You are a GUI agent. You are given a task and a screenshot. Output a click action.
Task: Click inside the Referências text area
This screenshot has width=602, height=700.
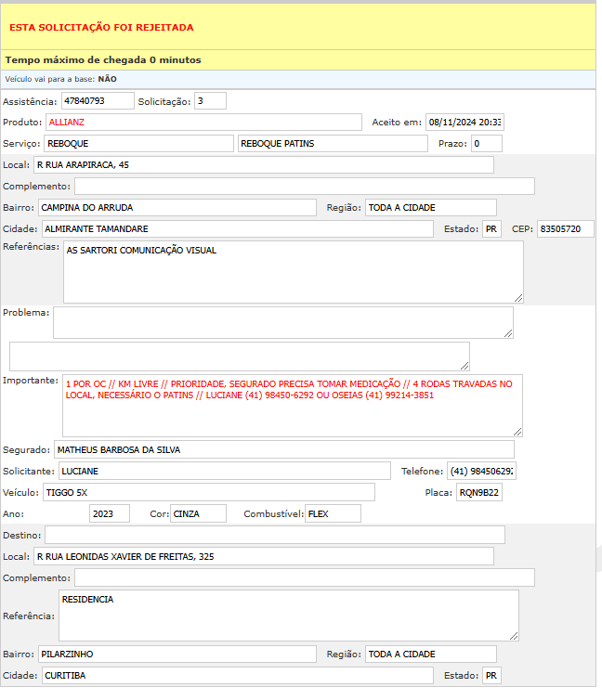point(293,271)
